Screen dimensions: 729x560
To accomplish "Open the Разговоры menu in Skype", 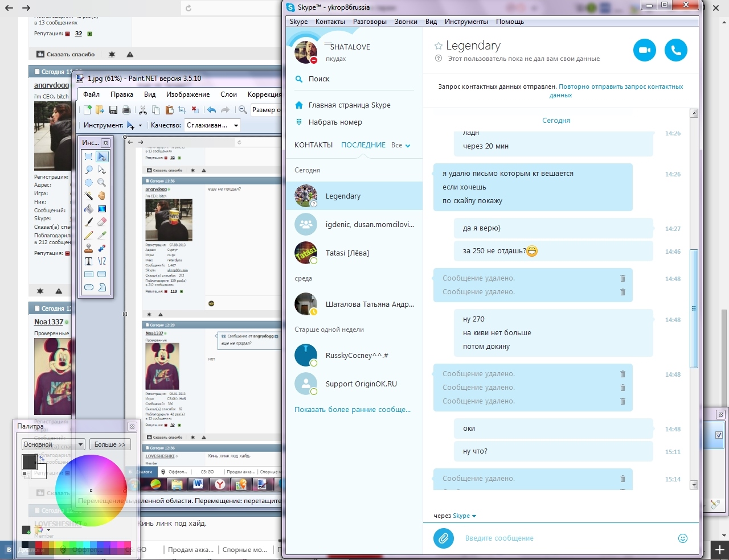I will (x=370, y=22).
